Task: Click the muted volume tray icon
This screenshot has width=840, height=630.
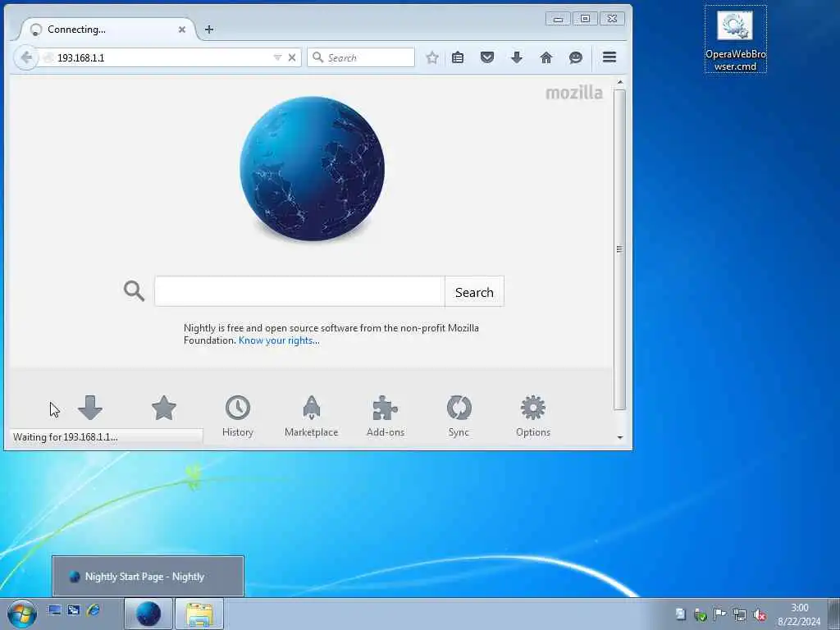Action: pyautogui.click(x=760, y=614)
